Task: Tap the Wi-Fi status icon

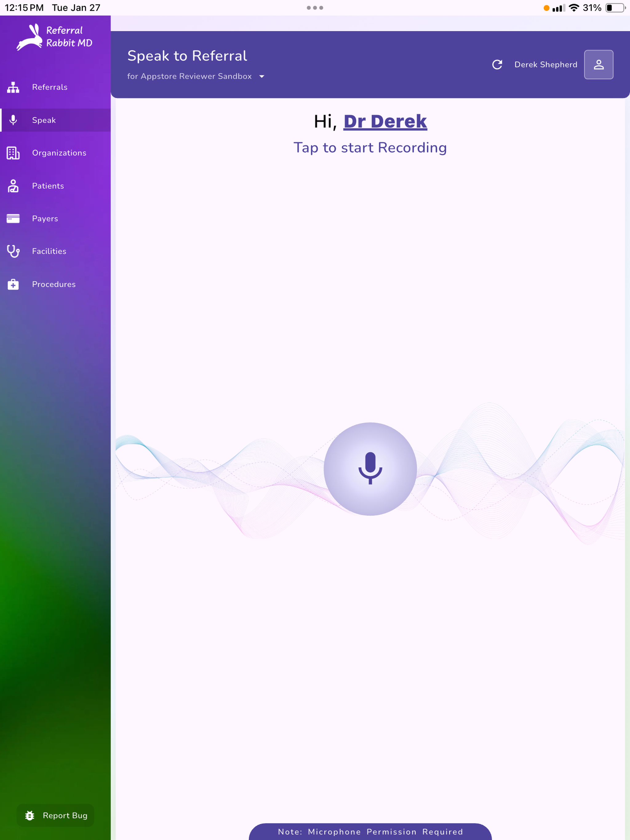Action: coord(574,8)
